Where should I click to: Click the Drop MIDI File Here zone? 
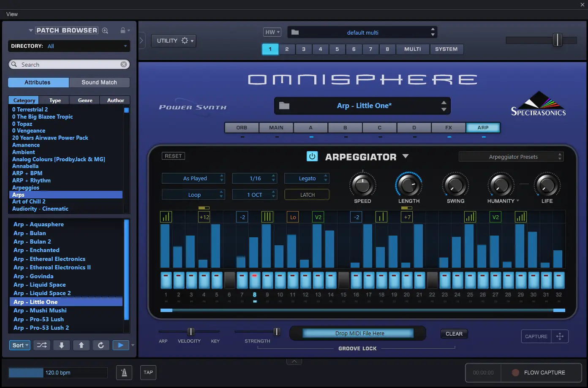[x=358, y=334]
